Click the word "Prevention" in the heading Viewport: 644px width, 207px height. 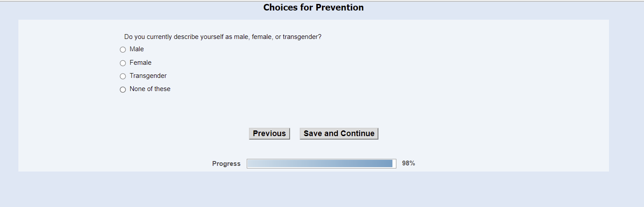339,7
